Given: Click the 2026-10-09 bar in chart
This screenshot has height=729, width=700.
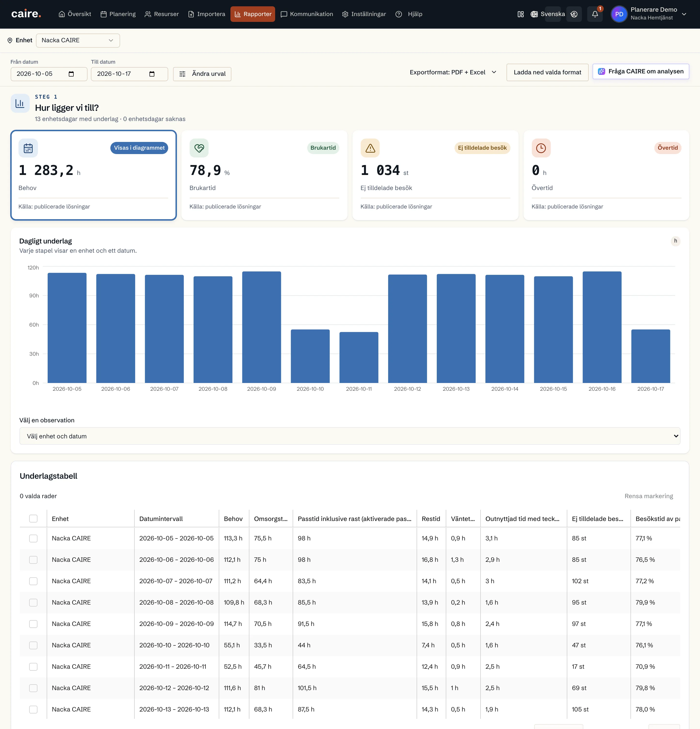Looking at the screenshot, I should tap(262, 327).
